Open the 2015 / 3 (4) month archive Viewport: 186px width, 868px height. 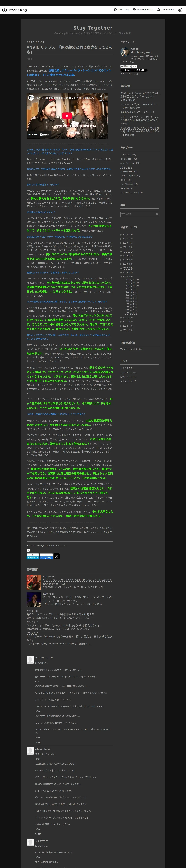click(x=131, y=307)
